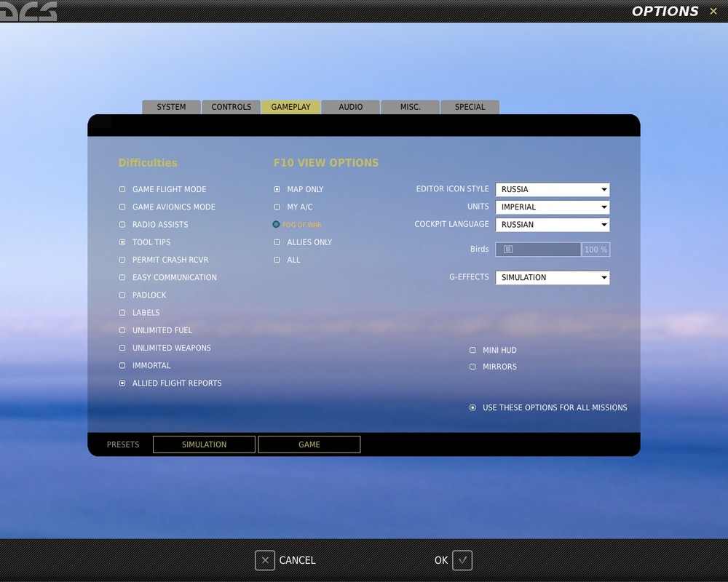Click the Cancel X icon

coord(265,560)
